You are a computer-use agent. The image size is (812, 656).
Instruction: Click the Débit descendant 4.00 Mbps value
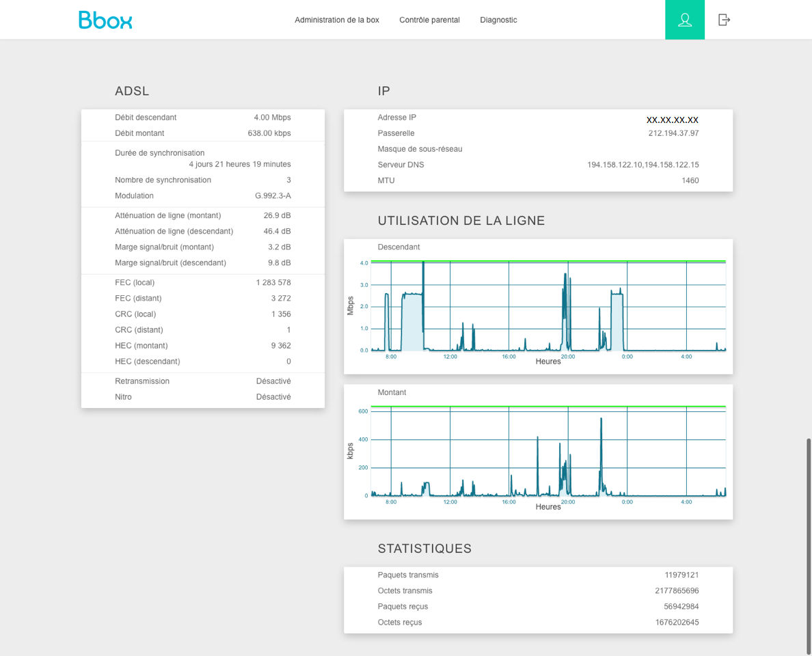[272, 118]
